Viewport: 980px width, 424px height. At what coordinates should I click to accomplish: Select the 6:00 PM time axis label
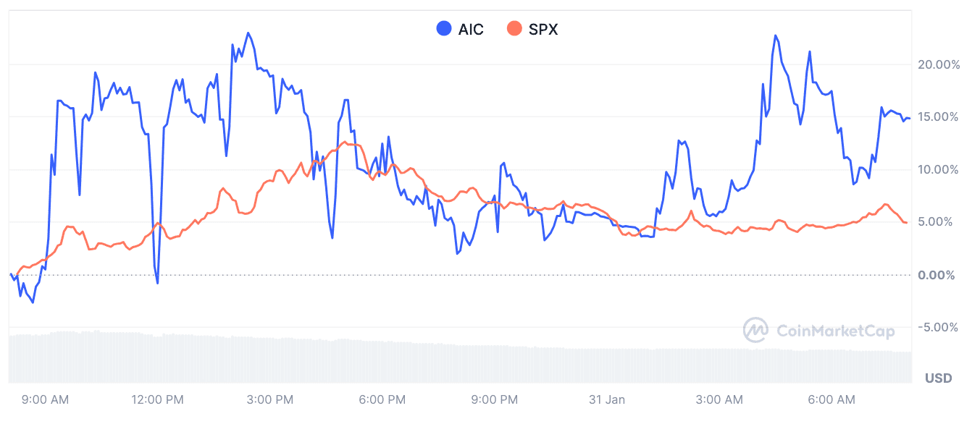(382, 399)
